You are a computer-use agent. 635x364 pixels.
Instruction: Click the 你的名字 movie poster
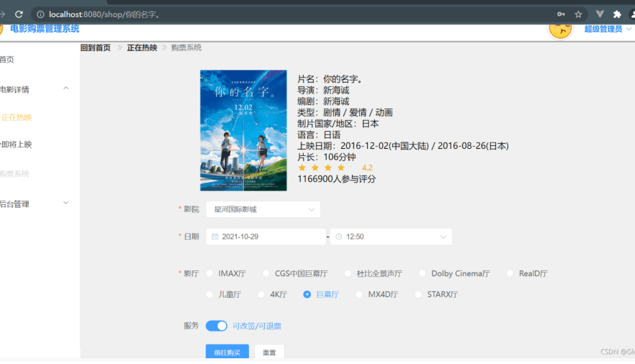(x=243, y=131)
